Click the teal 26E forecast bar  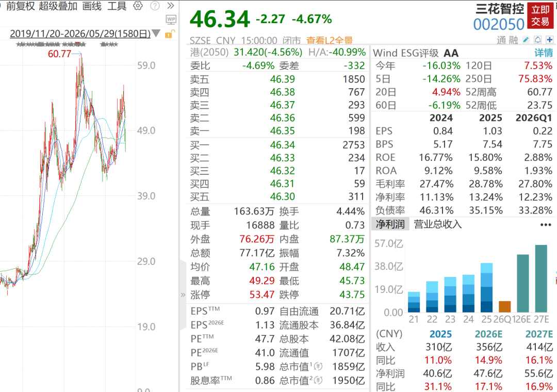tap(523, 283)
